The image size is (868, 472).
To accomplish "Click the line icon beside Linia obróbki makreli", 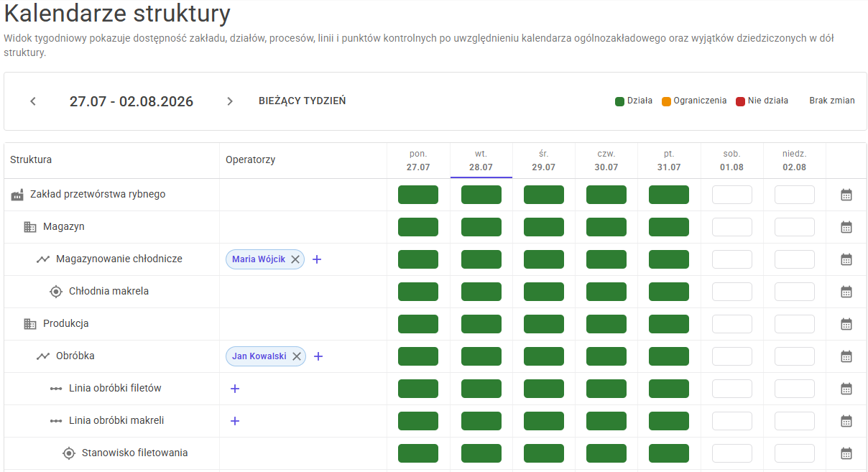I will pos(56,421).
